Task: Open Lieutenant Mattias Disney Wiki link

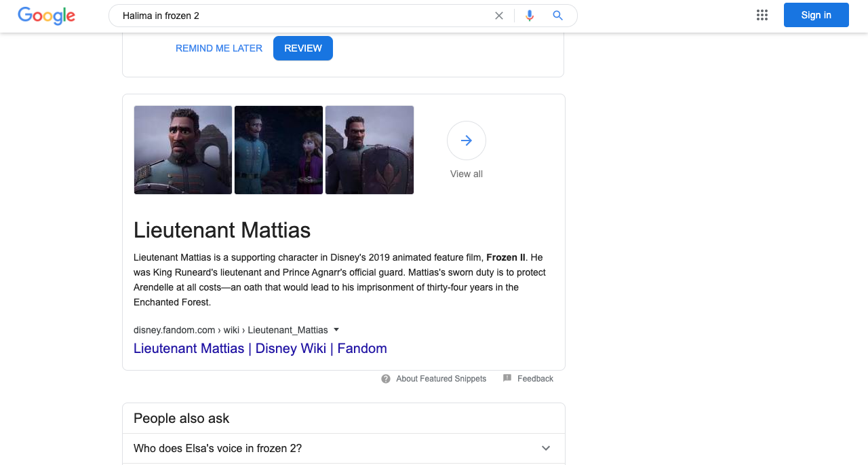Action: click(x=260, y=348)
